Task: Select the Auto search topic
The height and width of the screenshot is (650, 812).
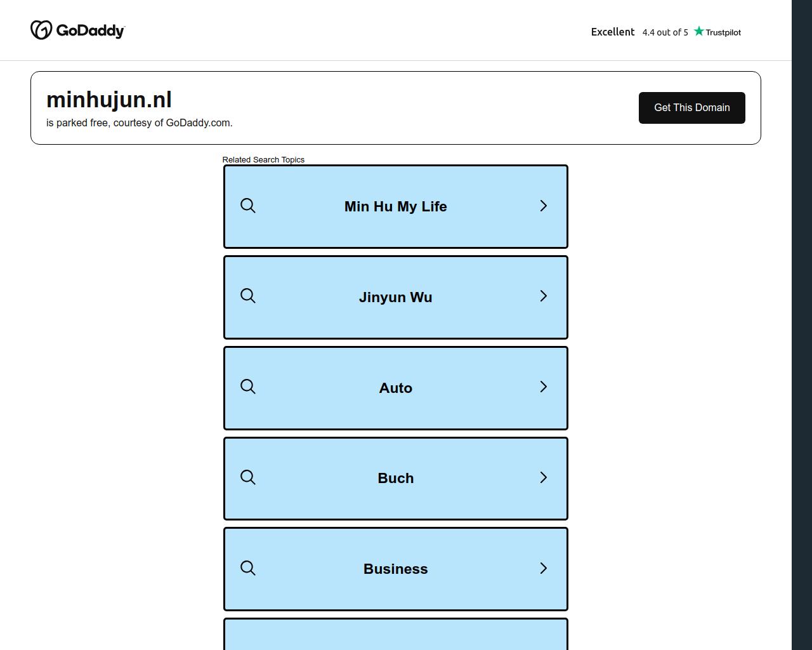Action: click(396, 388)
